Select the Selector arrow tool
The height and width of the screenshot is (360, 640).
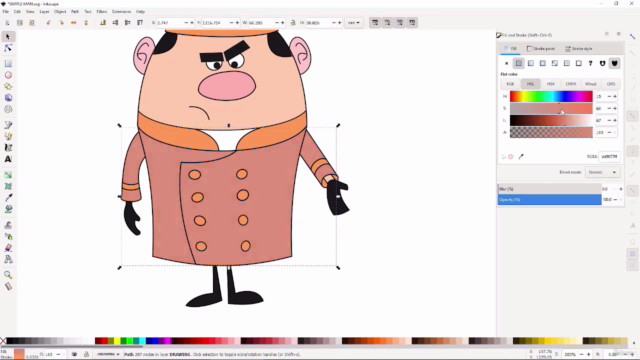click(8, 37)
